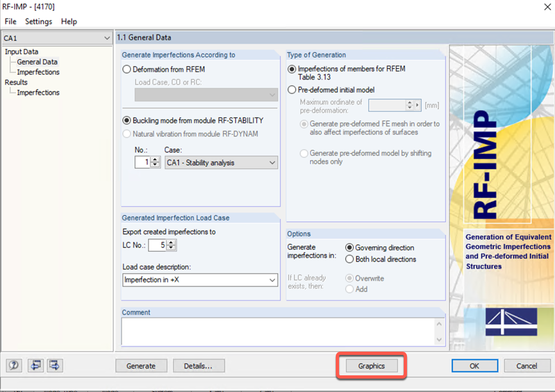Choose Imperfections of members for RFEM
Viewport: 555px width, 392px height.
292,69
